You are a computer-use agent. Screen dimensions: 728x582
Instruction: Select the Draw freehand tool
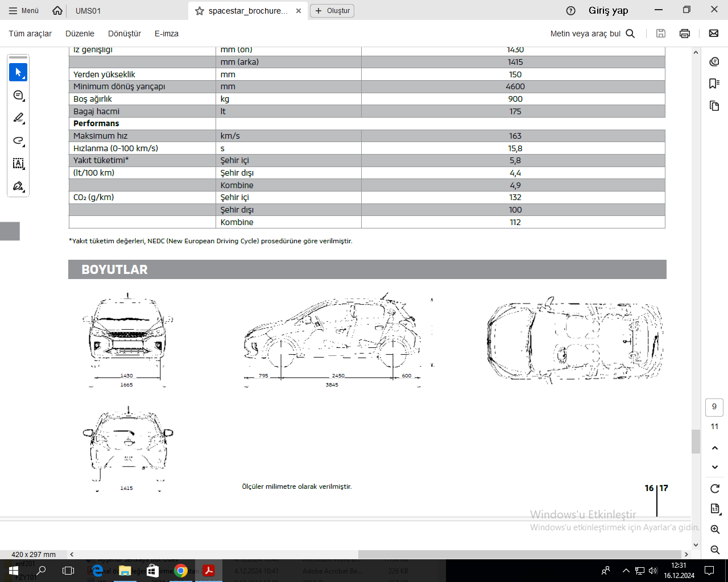18,141
